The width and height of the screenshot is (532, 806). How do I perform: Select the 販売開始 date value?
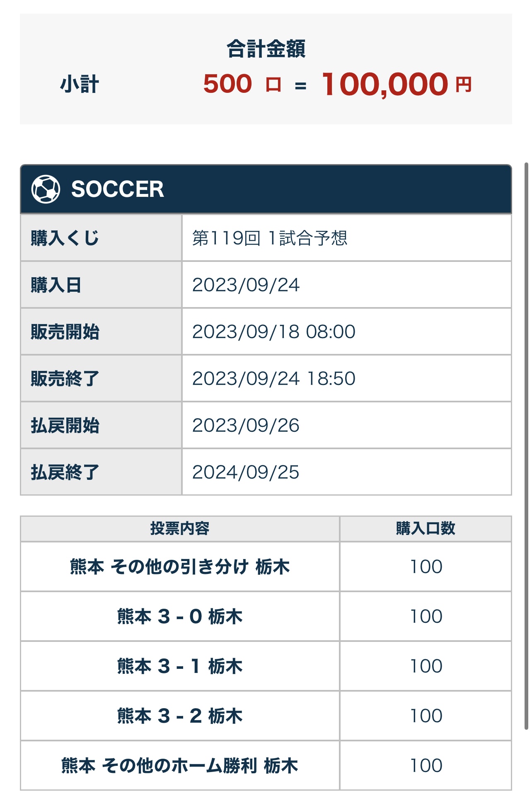[273, 332]
